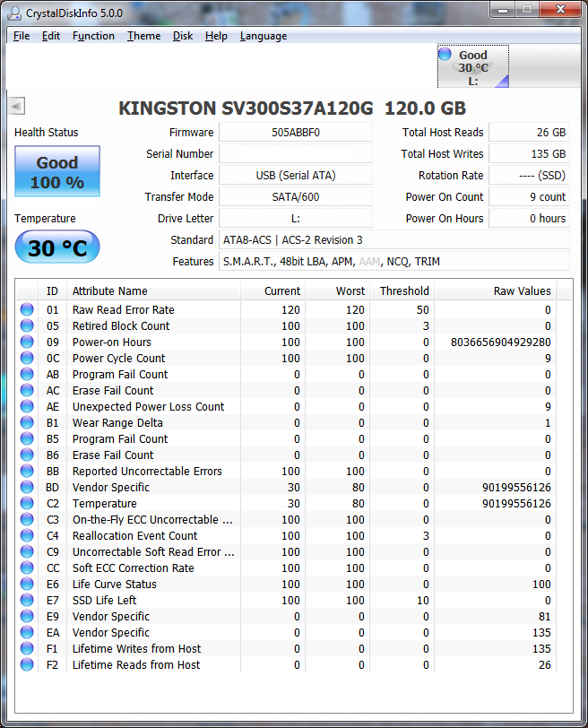Image resolution: width=588 pixels, height=728 pixels.
Task: Click the status icon for row E9
Action: click(x=27, y=616)
